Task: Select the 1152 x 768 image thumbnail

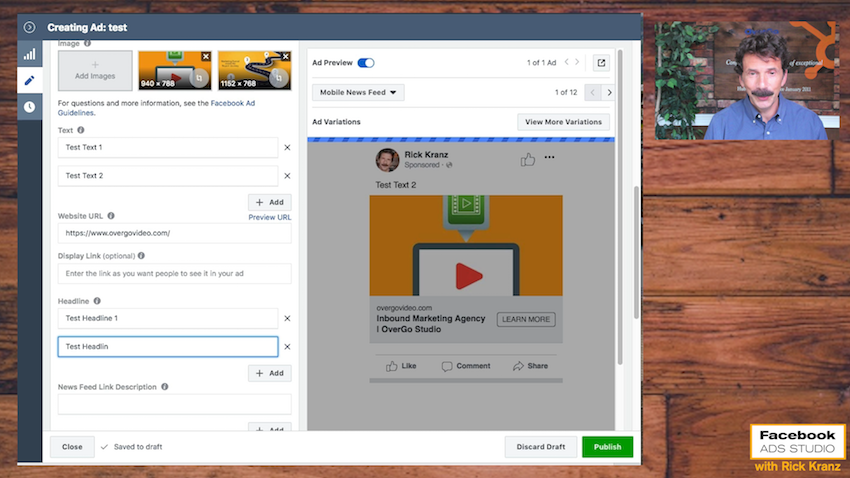Action: [254, 70]
